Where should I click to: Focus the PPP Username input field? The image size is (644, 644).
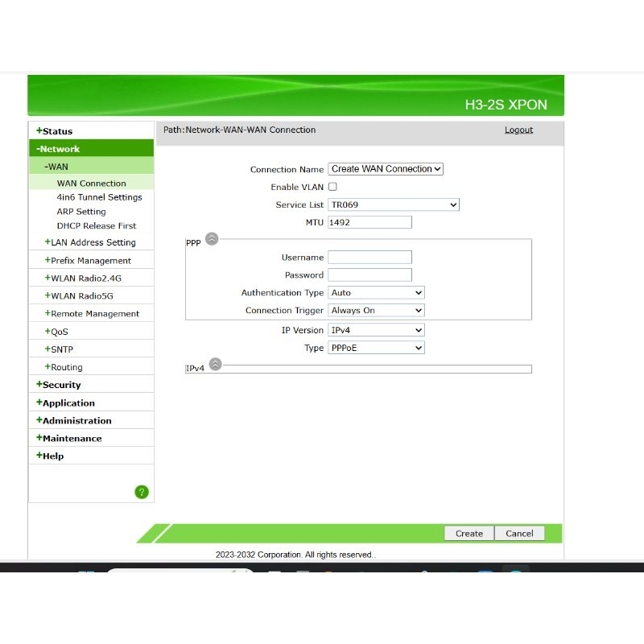[x=369, y=258]
